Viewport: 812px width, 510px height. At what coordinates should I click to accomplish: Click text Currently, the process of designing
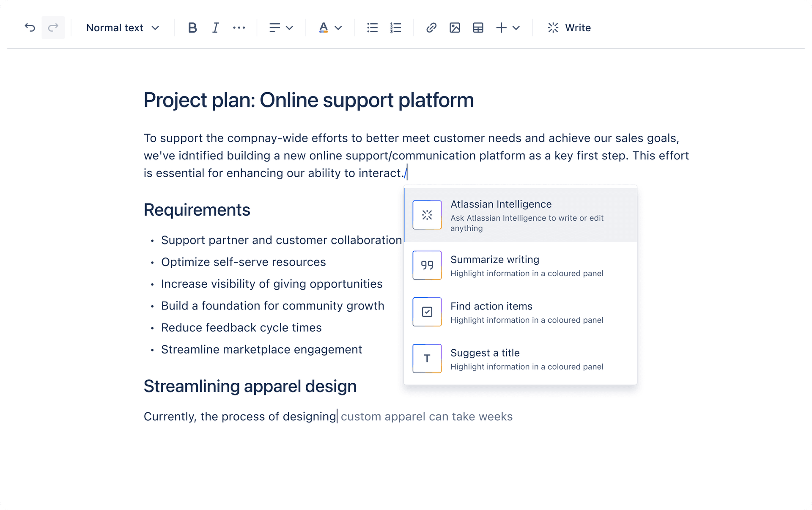[240, 417]
